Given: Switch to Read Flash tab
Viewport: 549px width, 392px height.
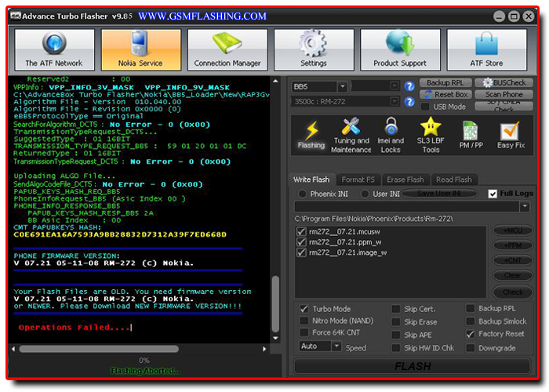Looking at the screenshot, I should pyautogui.click(x=454, y=180).
